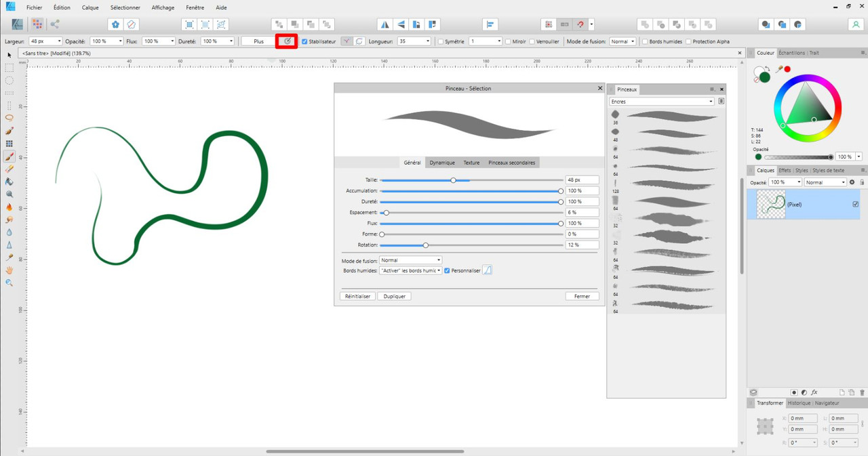This screenshot has width=868, height=456.
Task: Select the Erase Brush tool
Action: coord(9,169)
